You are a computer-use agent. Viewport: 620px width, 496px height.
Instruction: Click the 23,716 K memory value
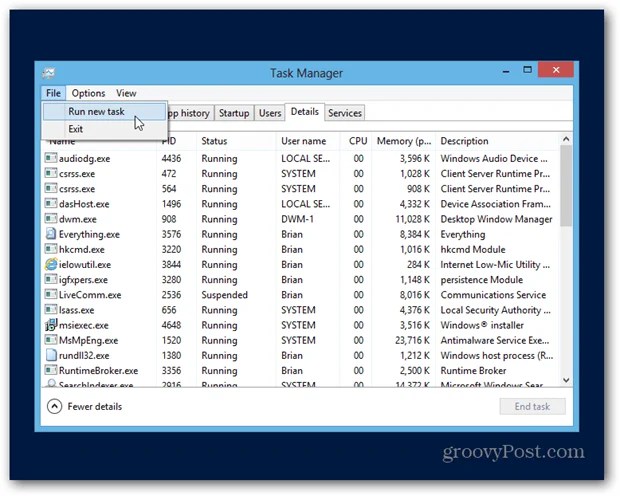point(412,341)
